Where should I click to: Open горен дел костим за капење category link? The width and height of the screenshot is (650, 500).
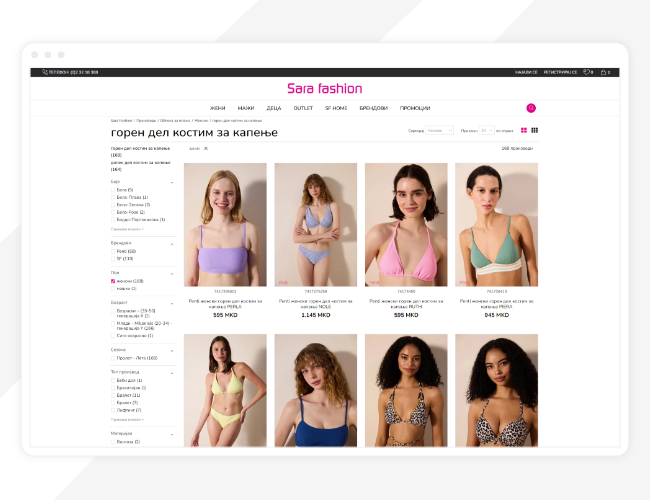140,151
